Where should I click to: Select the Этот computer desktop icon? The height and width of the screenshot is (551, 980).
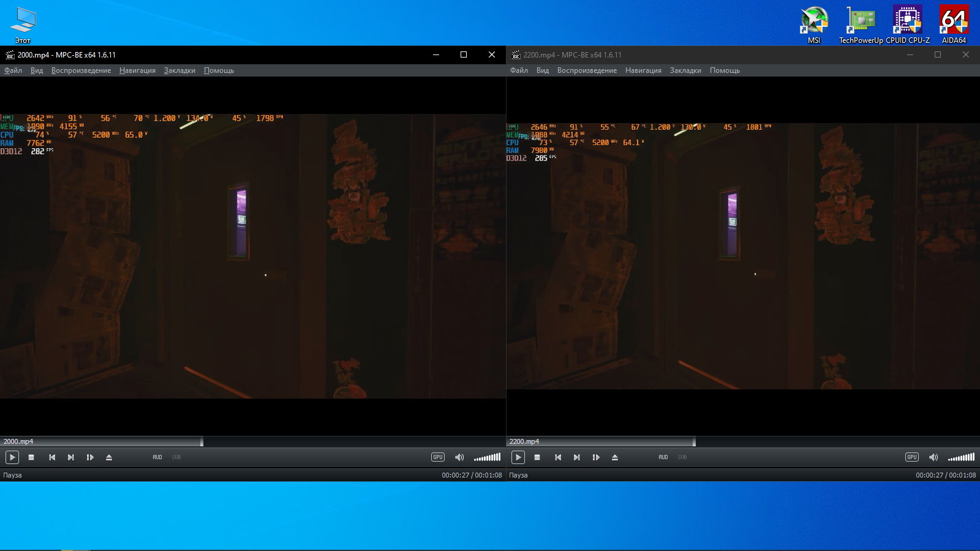click(23, 25)
